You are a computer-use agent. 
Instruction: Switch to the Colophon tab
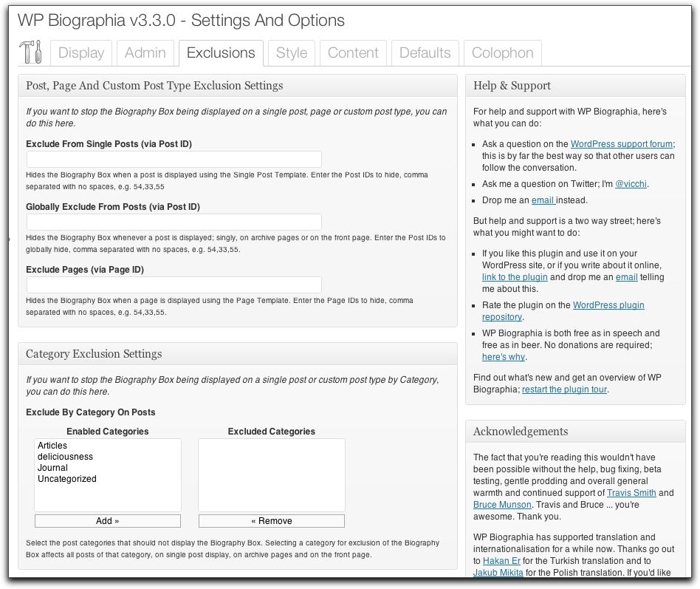pos(502,53)
